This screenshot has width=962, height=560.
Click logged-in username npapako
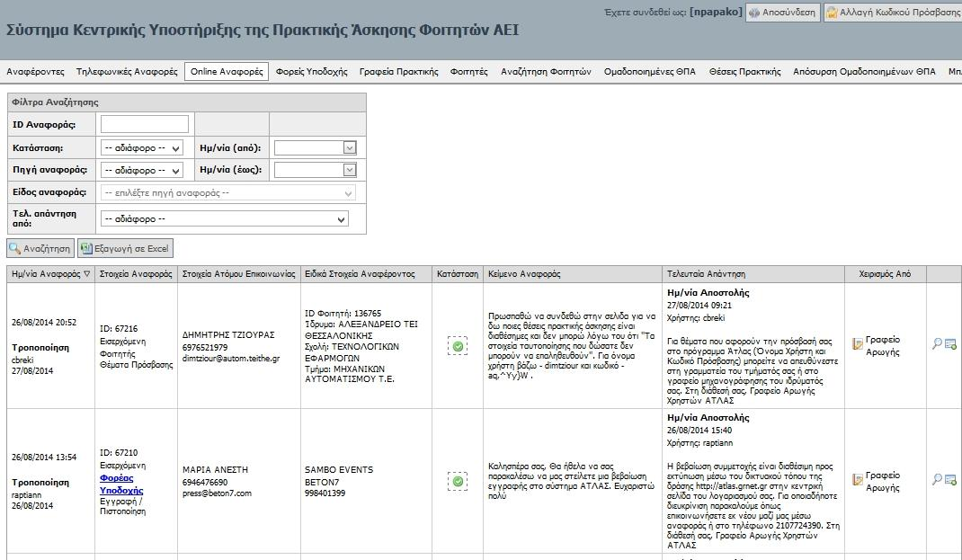coord(716,12)
